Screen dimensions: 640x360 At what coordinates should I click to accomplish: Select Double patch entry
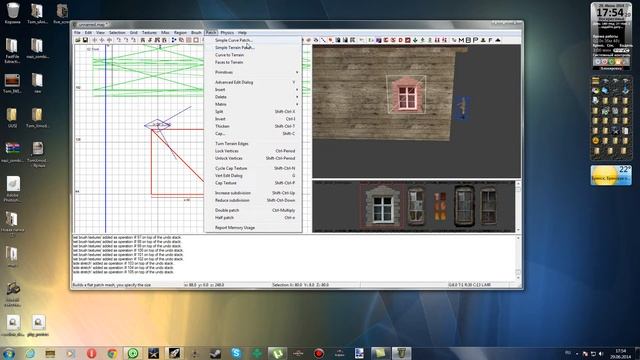point(253,210)
